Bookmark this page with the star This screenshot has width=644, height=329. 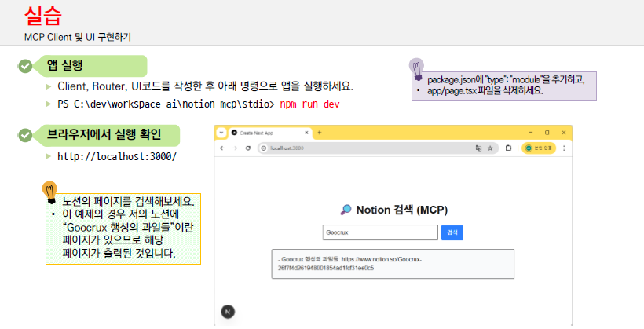click(x=490, y=148)
